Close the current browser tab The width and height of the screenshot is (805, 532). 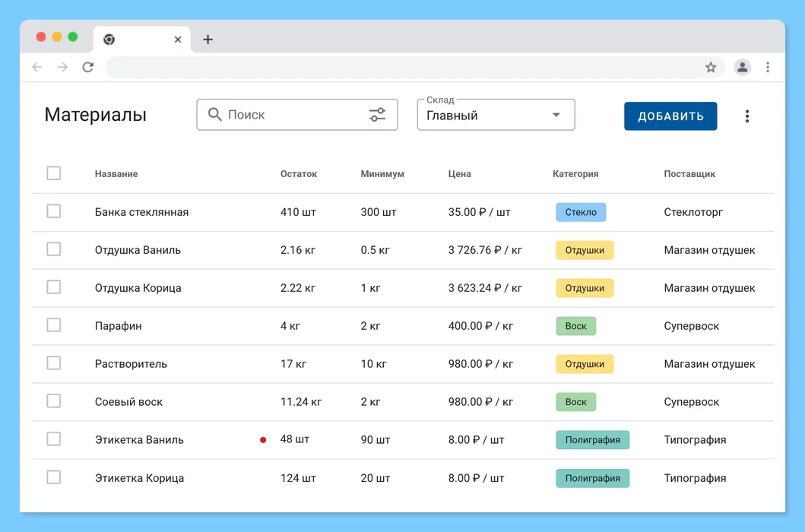pos(178,40)
